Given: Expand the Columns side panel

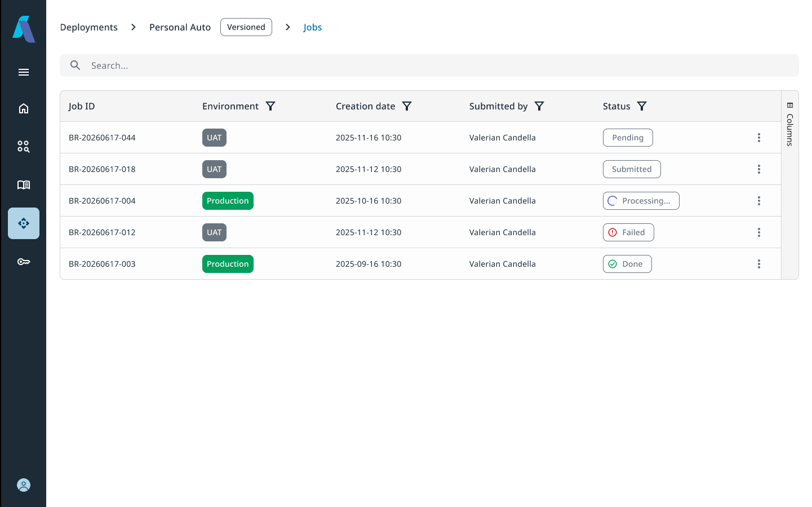Looking at the screenshot, I should pos(790,124).
